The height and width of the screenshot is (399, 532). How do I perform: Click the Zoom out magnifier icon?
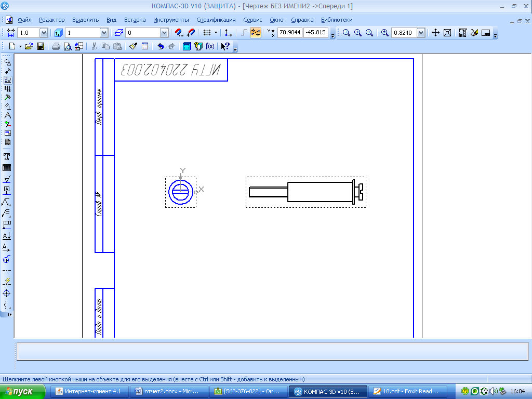coord(369,33)
